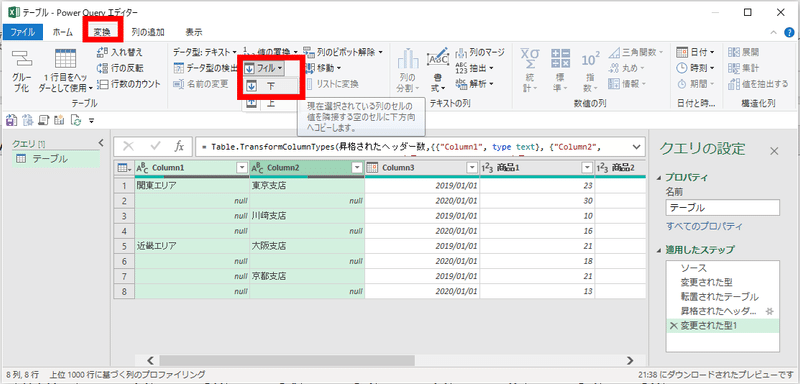Expand the formula bar chevron
Screen dimensions: 800x384
[636, 147]
